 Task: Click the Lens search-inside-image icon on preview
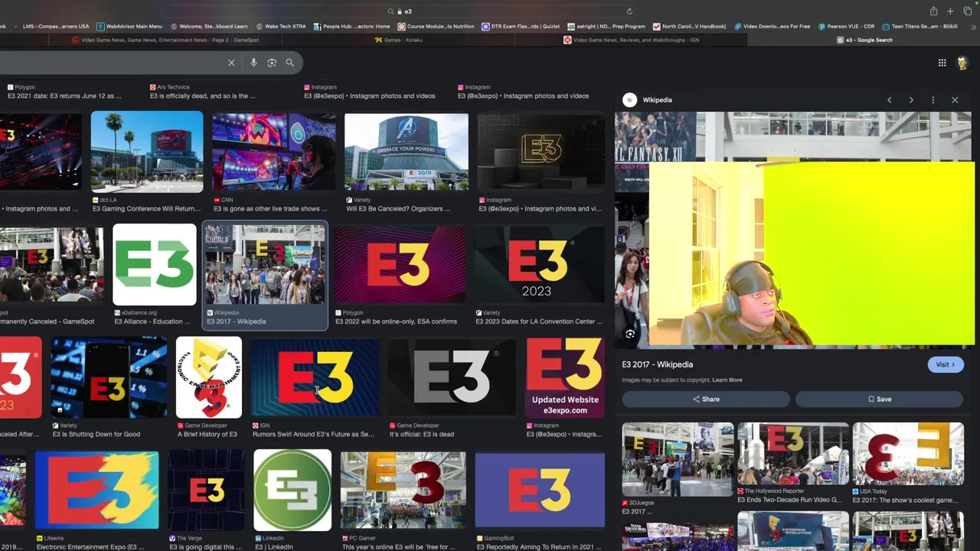point(630,334)
